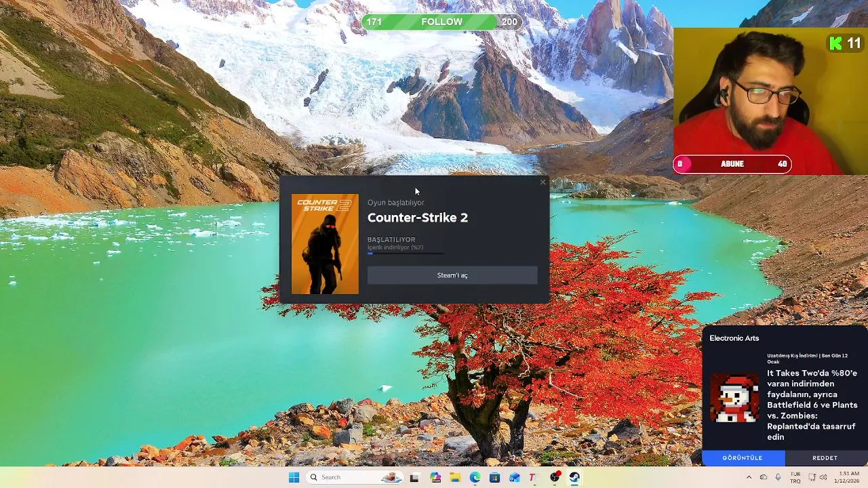Switch the TUR TRQ input language
This screenshot has height=488, width=868.
[x=795, y=477]
